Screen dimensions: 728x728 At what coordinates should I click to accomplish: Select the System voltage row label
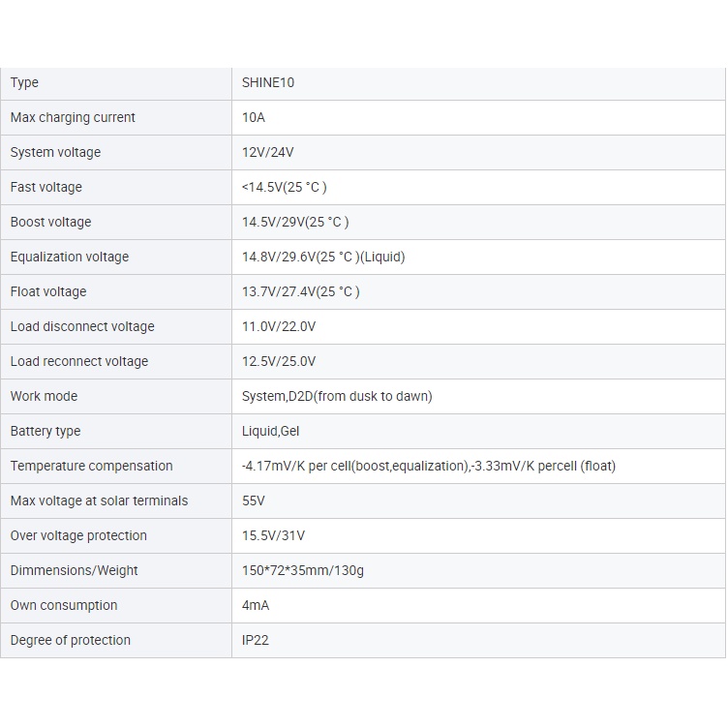[x=55, y=152]
